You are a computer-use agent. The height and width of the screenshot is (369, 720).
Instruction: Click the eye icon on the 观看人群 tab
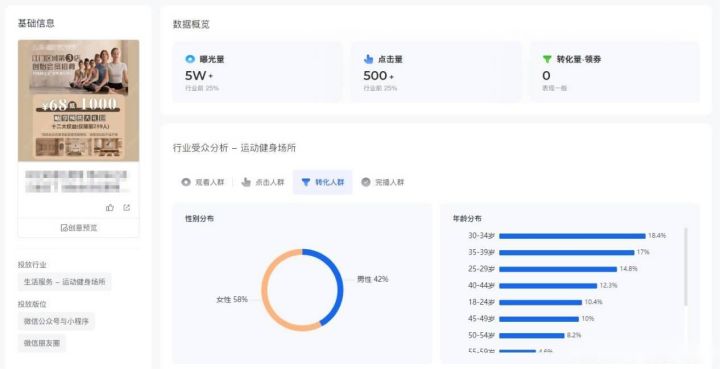[x=186, y=182]
